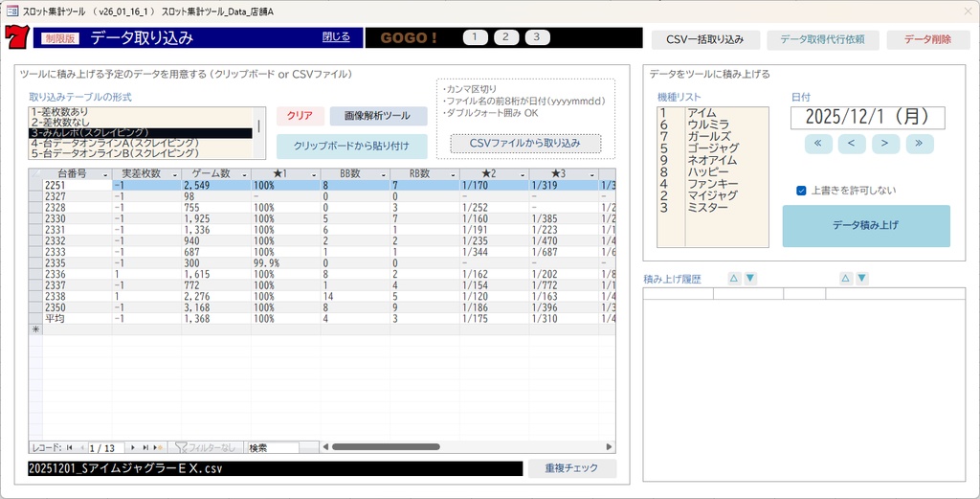Click ゲーム数 cell 3,168
The height and width of the screenshot is (499, 980).
(x=216, y=307)
